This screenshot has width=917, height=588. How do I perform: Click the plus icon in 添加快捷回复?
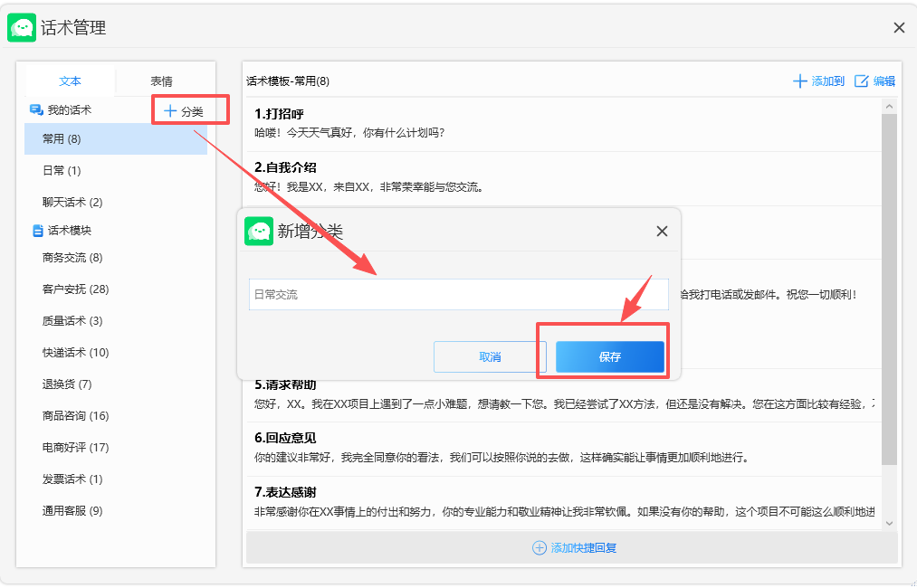point(540,548)
